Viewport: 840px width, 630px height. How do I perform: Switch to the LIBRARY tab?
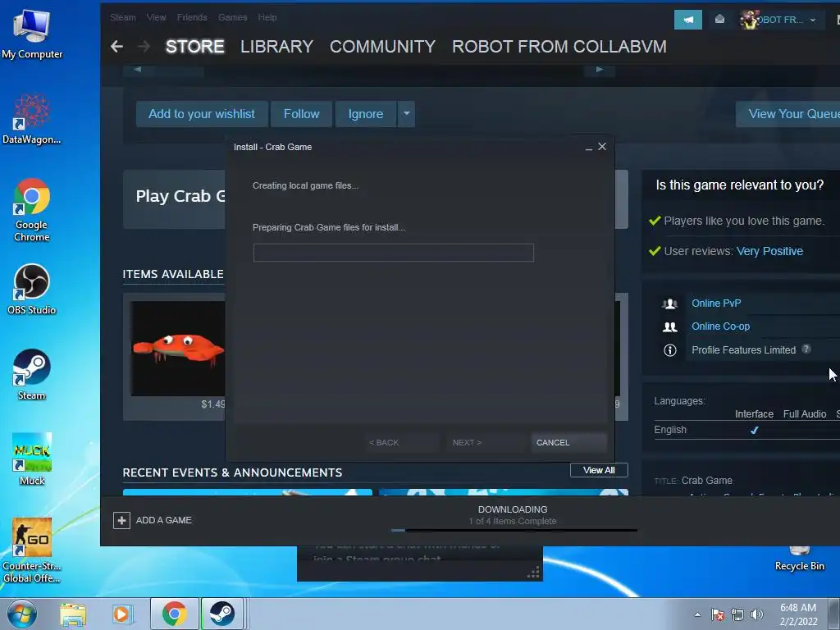276,47
